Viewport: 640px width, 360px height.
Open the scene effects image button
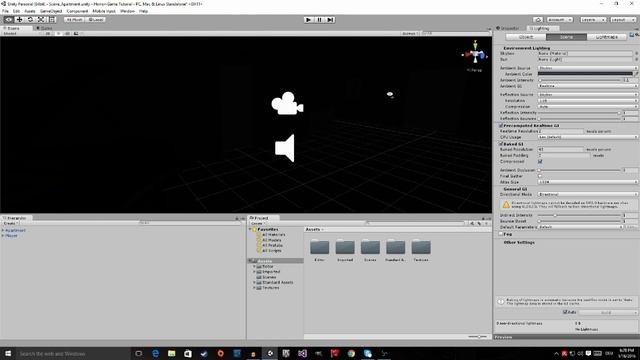pos(76,33)
